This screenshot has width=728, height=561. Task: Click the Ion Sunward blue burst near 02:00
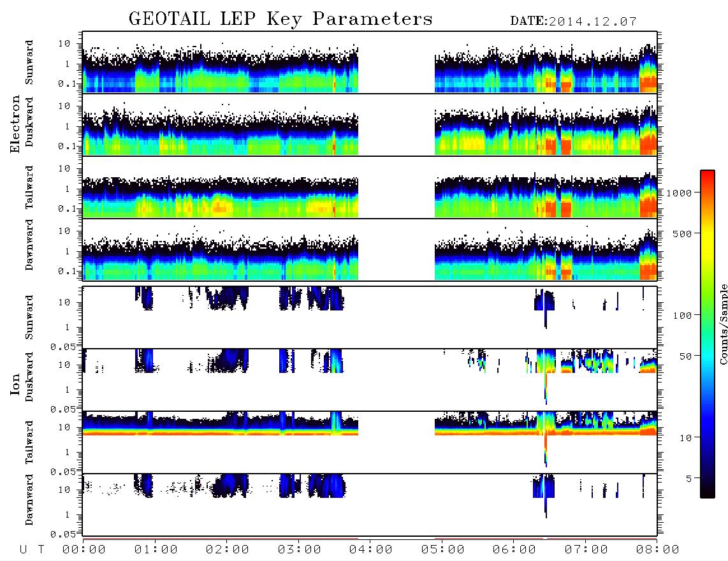coord(228,298)
